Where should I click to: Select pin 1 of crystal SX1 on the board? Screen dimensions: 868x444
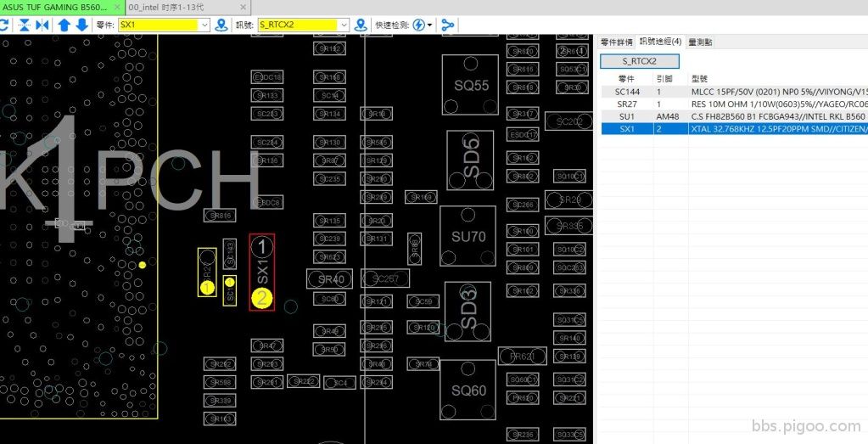click(262, 247)
